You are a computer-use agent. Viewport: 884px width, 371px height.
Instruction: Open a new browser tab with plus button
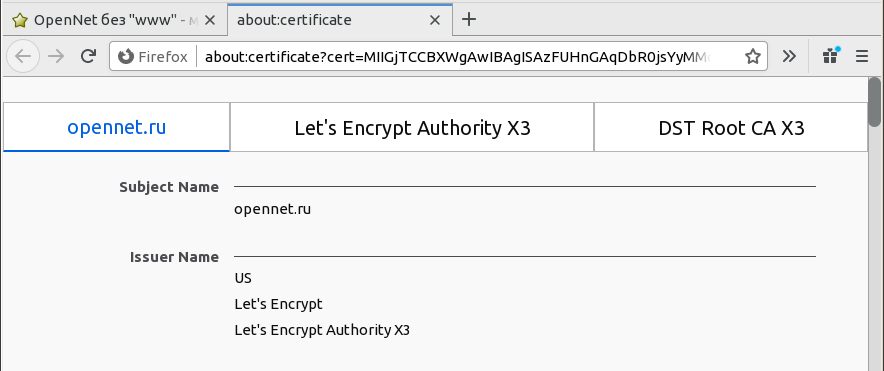pos(468,20)
